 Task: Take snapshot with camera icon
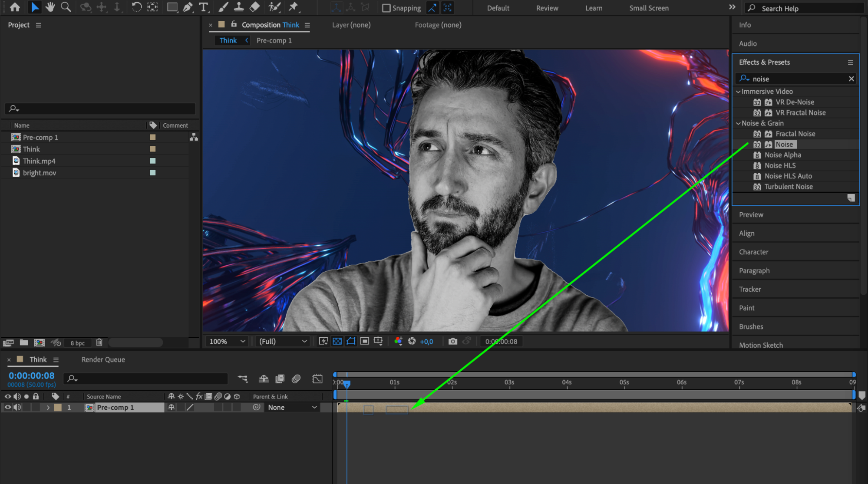point(452,342)
